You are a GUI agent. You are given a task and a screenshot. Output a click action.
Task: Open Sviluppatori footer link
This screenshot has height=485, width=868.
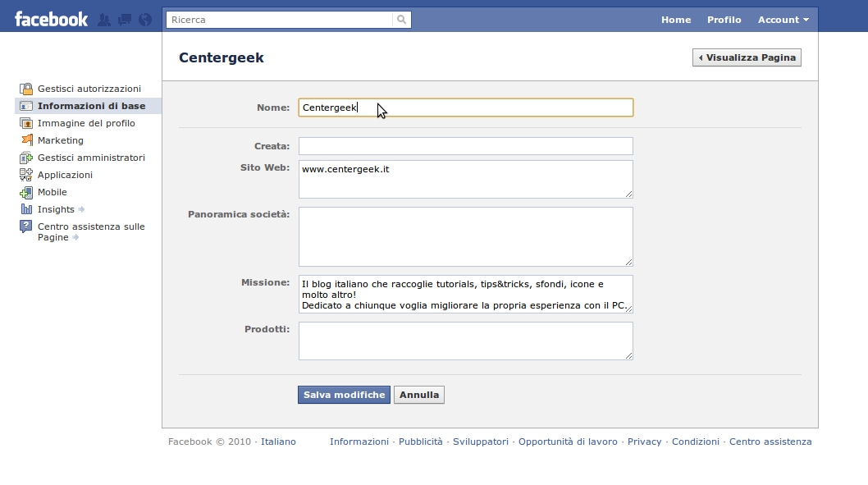(481, 442)
